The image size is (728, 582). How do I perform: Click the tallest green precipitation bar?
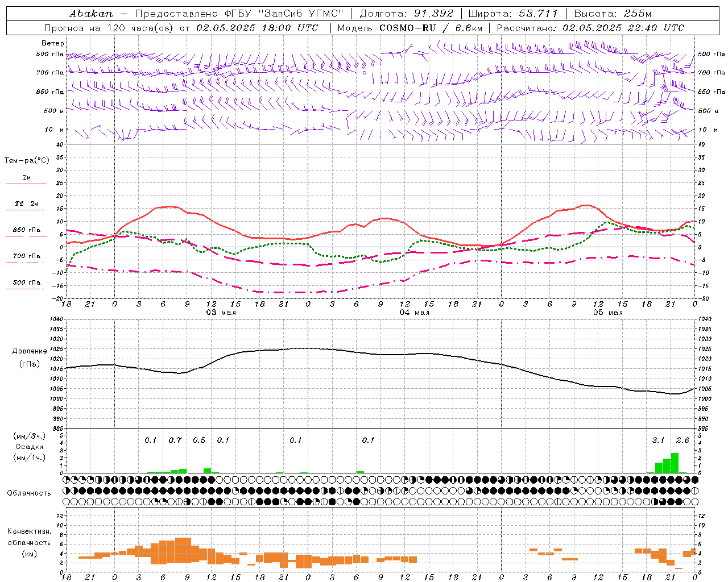[x=675, y=463]
